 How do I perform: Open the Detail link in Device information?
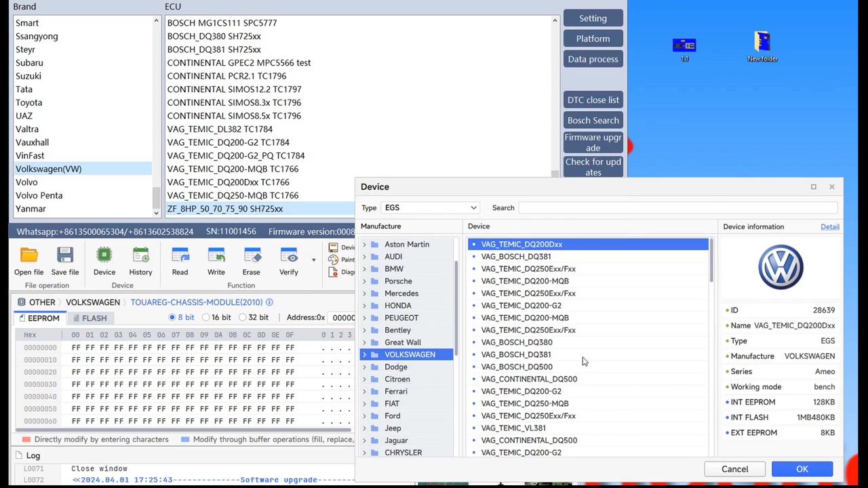pyautogui.click(x=830, y=227)
